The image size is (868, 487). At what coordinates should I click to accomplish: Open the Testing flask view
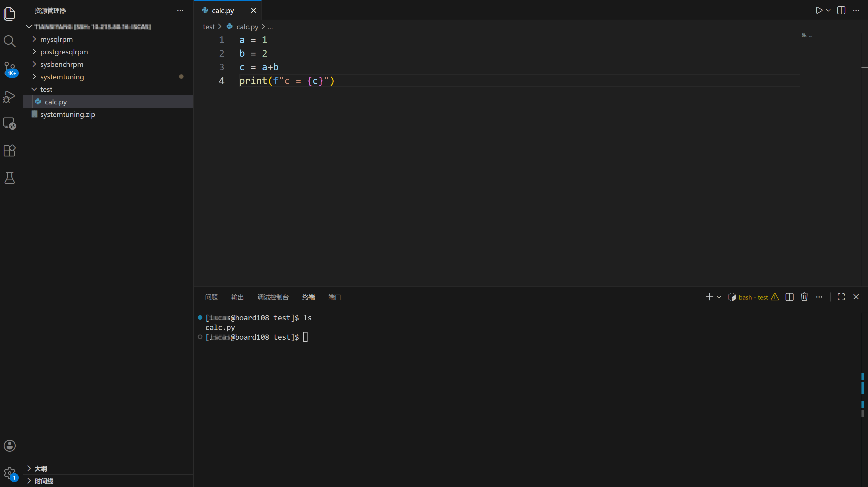[9, 178]
